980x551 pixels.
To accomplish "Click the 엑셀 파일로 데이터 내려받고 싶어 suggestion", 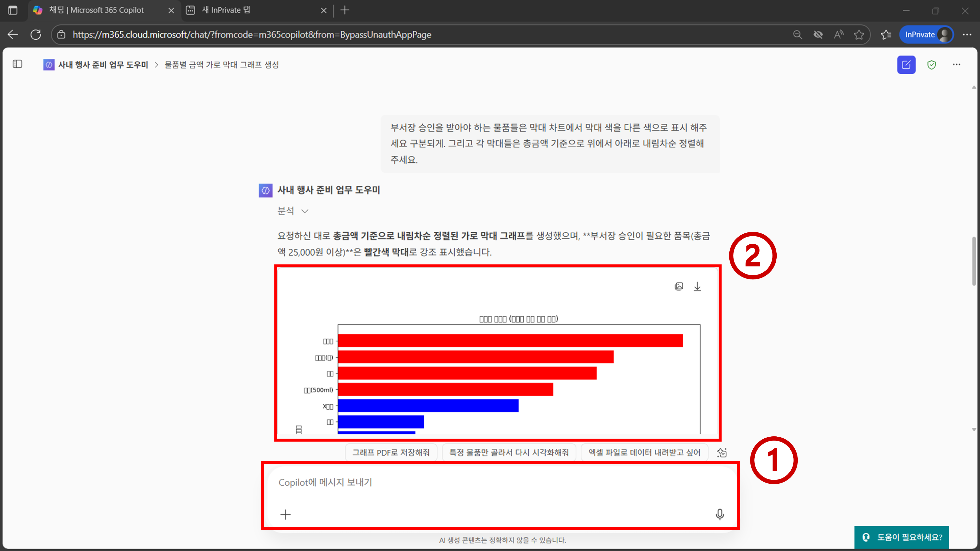I will coord(644,453).
